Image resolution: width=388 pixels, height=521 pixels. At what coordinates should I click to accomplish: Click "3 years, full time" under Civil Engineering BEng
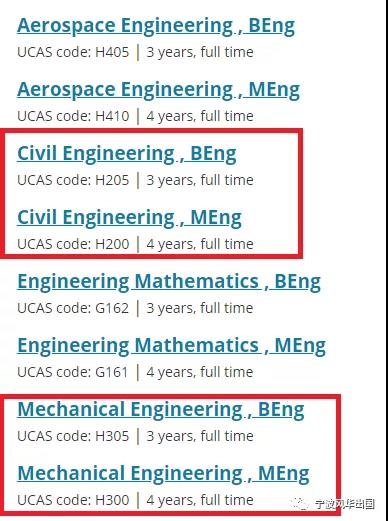coord(200,180)
